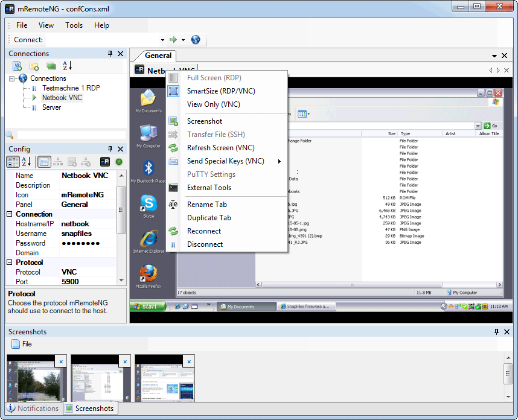The image size is (518, 420).
Task: Pin the Screenshots panel
Action: (x=496, y=331)
